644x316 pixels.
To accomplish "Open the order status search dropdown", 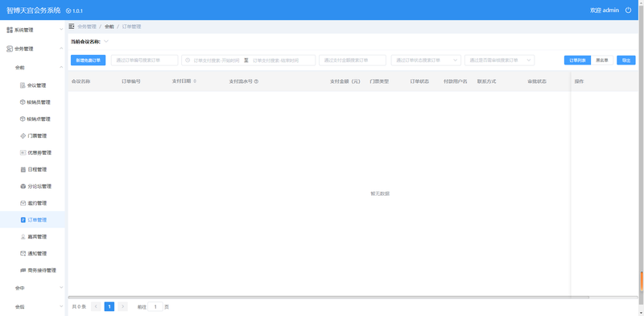I will pos(426,60).
